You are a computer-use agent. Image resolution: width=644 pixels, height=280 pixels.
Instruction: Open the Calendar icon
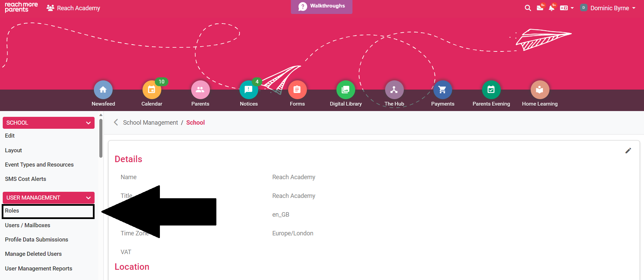(x=152, y=90)
